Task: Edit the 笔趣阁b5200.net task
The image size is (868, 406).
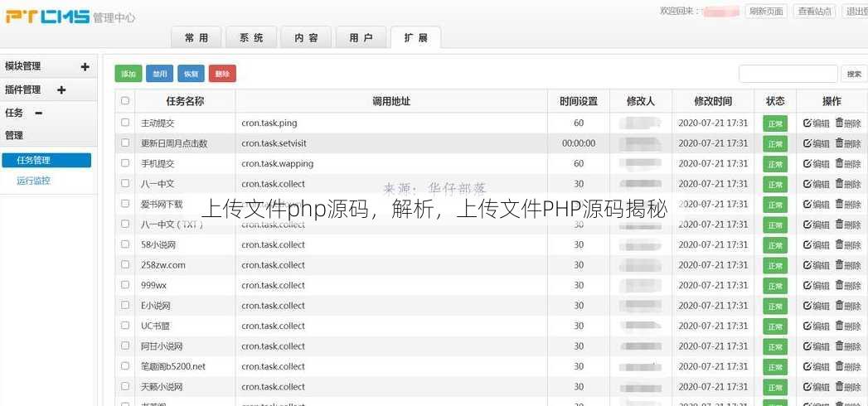Action: tap(816, 367)
